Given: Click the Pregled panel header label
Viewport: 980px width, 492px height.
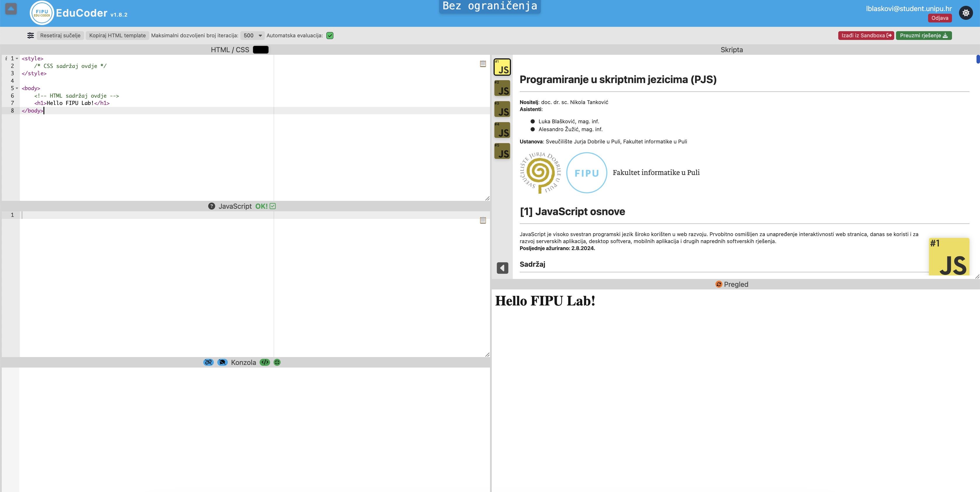Looking at the screenshot, I should 736,284.
